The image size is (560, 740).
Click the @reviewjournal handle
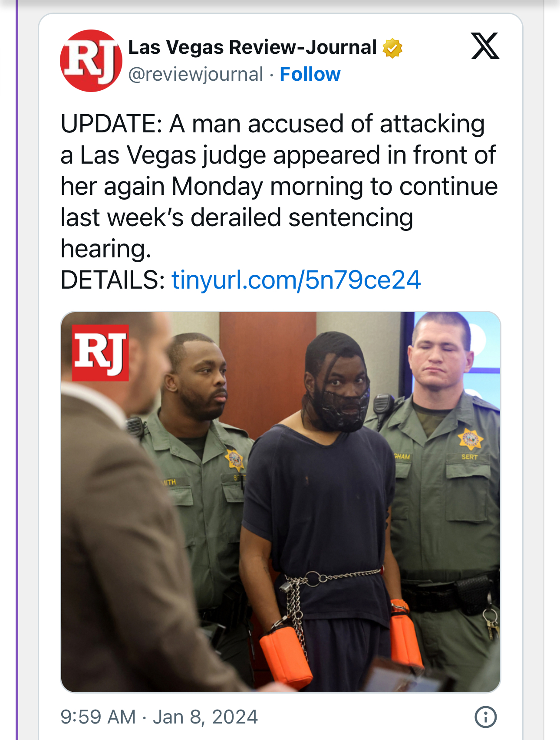click(196, 74)
